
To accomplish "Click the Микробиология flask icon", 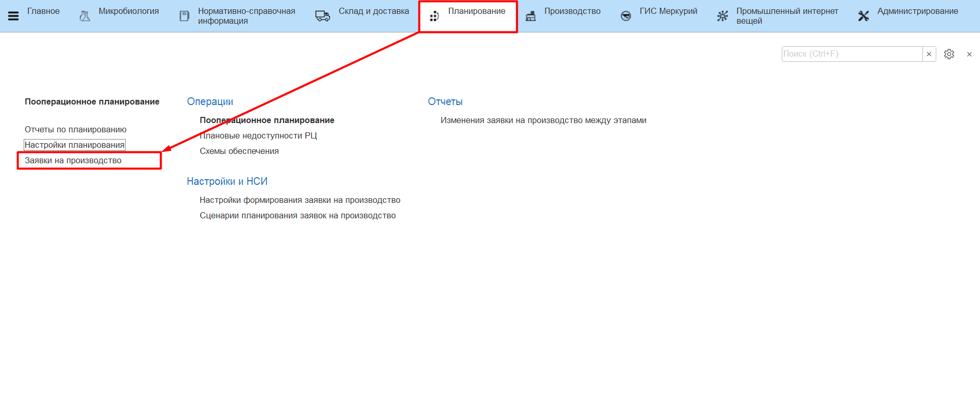I will tap(85, 16).
